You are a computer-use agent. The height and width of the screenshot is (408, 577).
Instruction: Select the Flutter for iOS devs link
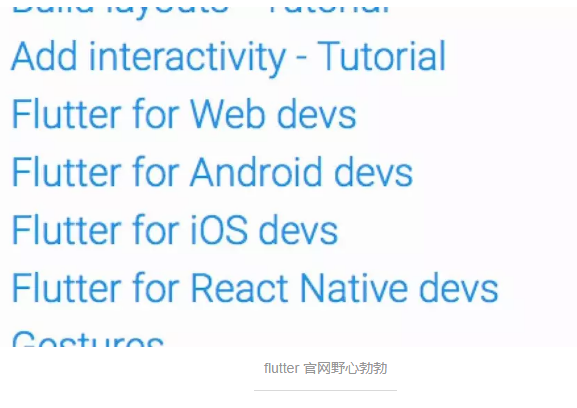(175, 230)
